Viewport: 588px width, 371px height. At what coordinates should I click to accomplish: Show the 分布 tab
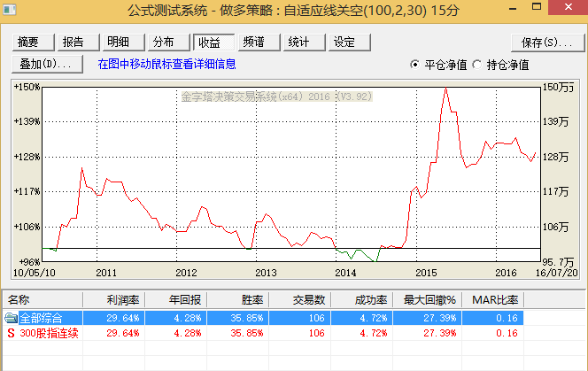[165, 43]
